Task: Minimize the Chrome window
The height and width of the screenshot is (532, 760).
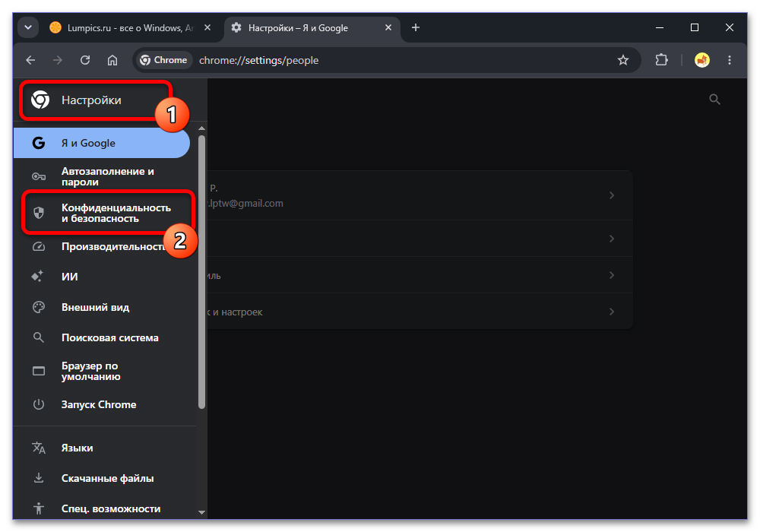Action: pyautogui.click(x=660, y=27)
